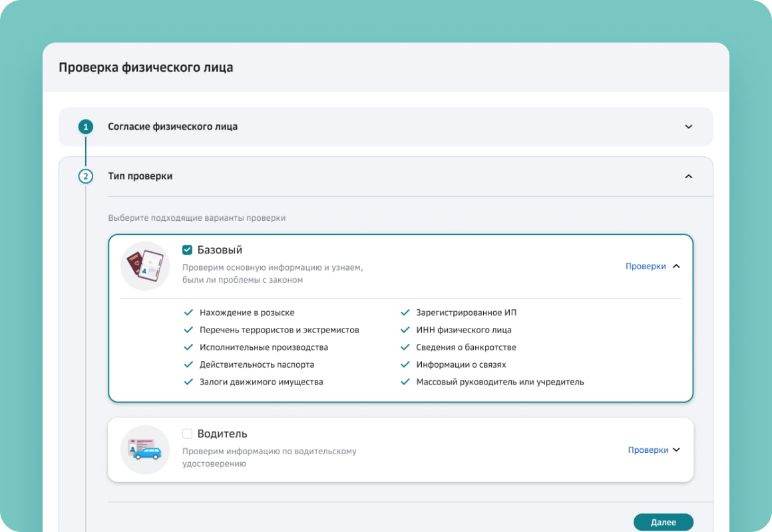The height and width of the screenshot is (532, 772).
Task: Click the Далее button
Action: point(664,522)
